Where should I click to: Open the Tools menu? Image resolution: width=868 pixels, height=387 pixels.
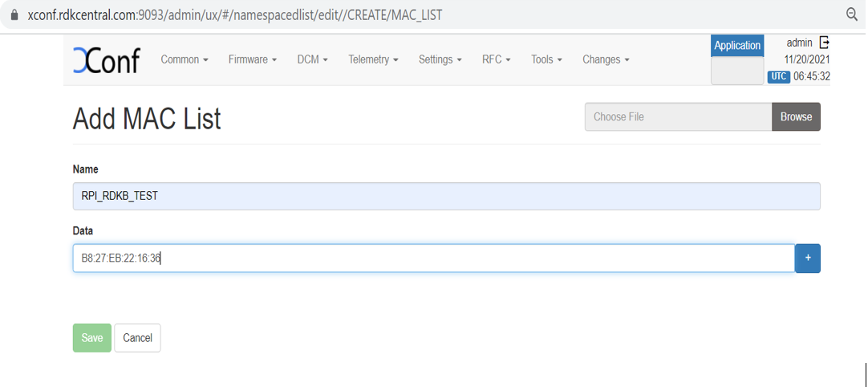546,59
